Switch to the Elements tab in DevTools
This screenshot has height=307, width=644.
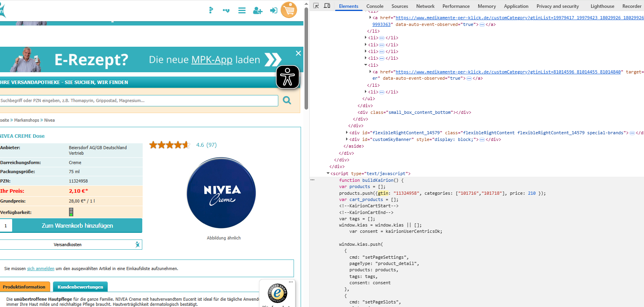point(348,6)
